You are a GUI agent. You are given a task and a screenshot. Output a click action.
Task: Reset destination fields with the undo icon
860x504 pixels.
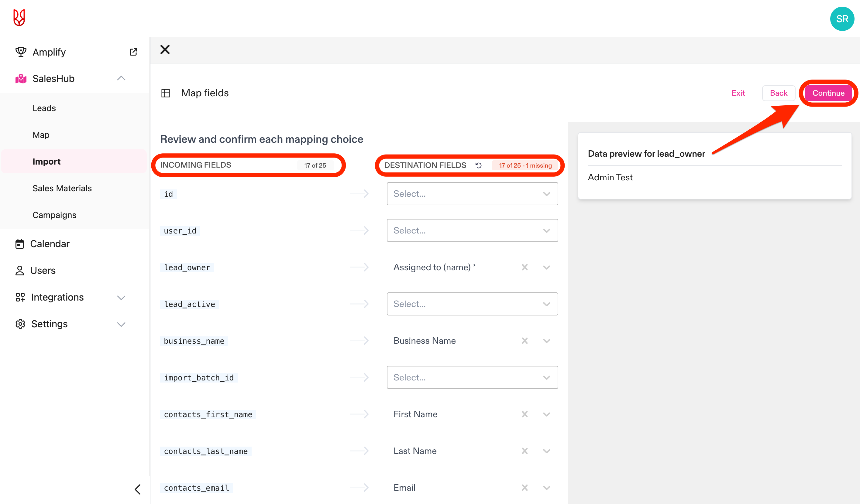(478, 165)
